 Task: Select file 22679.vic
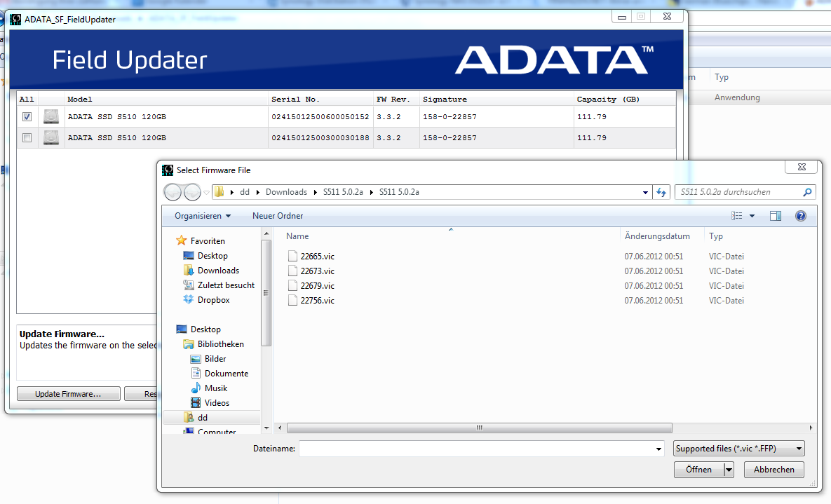tap(318, 286)
